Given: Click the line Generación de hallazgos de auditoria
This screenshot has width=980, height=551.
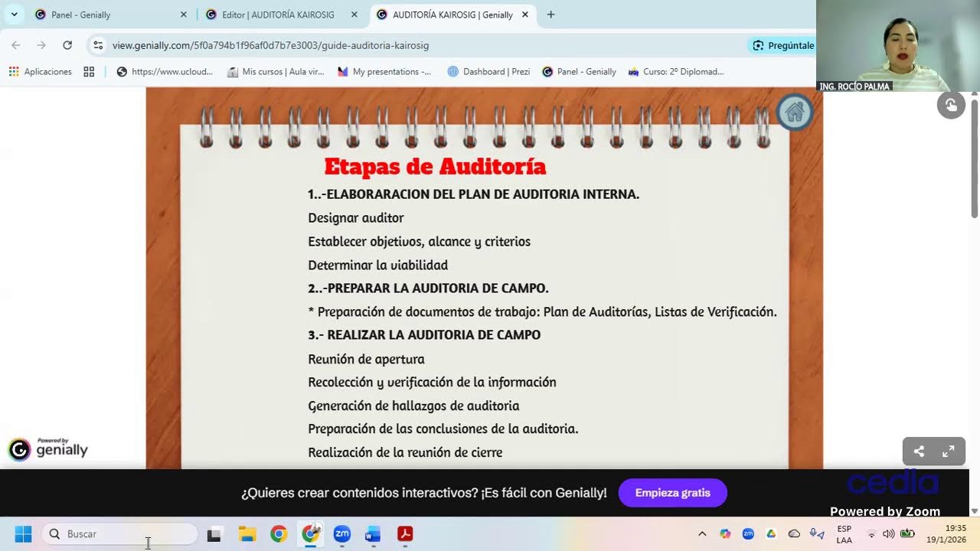Looking at the screenshot, I should tap(413, 406).
